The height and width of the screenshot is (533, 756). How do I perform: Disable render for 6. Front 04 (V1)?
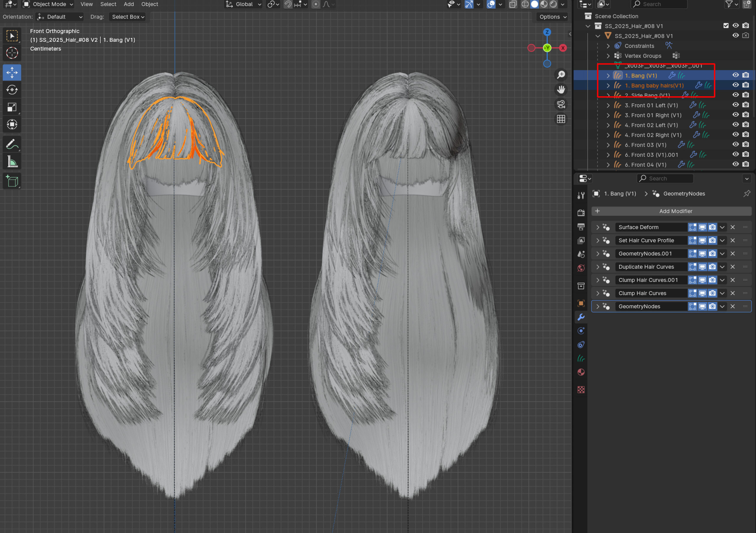pos(745,164)
